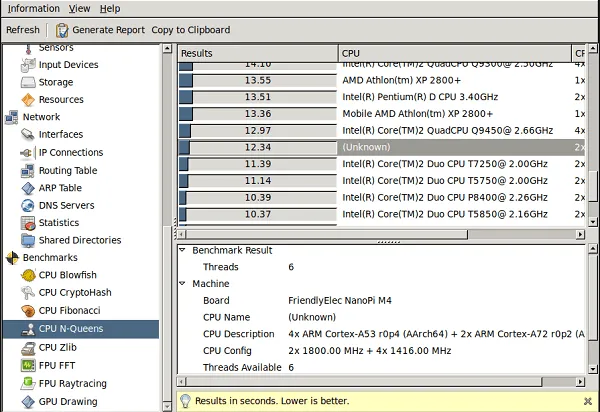Select the Core 2 Duo T5850 row
The height and width of the screenshot is (412, 600).
click(x=382, y=214)
